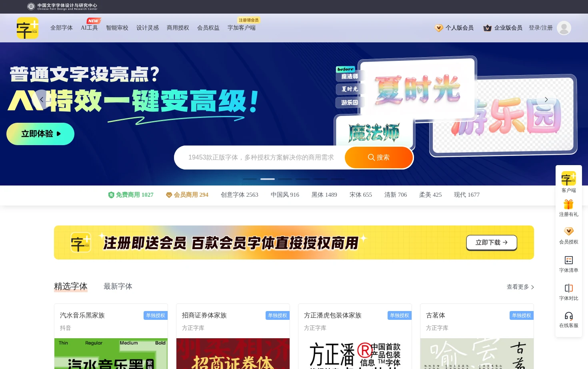Screen dimensions: 588x369
Task: Select the 会员商用 294 category
Action: point(187,195)
